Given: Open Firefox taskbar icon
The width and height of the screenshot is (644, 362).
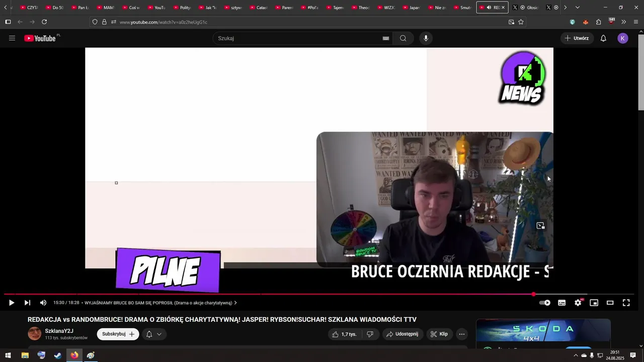Looking at the screenshot, I should pyautogui.click(x=74, y=355).
